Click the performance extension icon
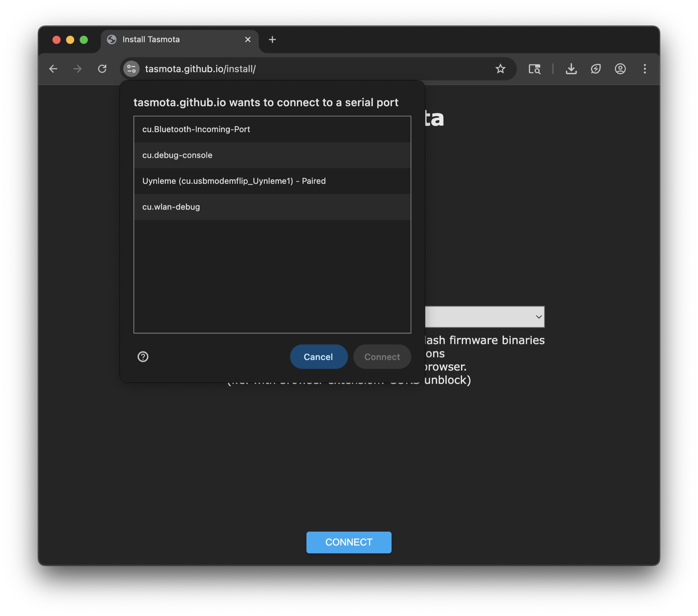Viewport: 698px width, 616px height. (x=595, y=69)
